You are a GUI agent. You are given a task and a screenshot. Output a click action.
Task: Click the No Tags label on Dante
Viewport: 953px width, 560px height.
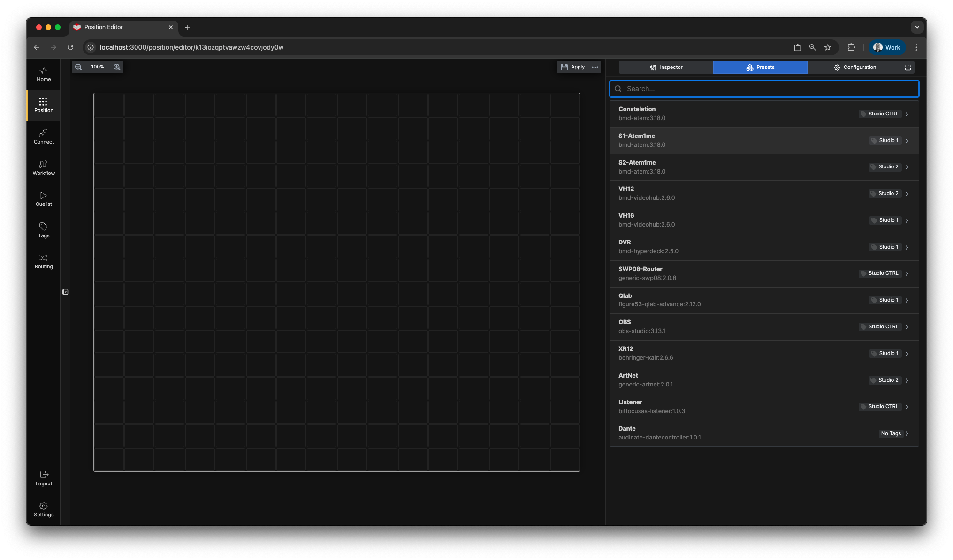click(891, 433)
